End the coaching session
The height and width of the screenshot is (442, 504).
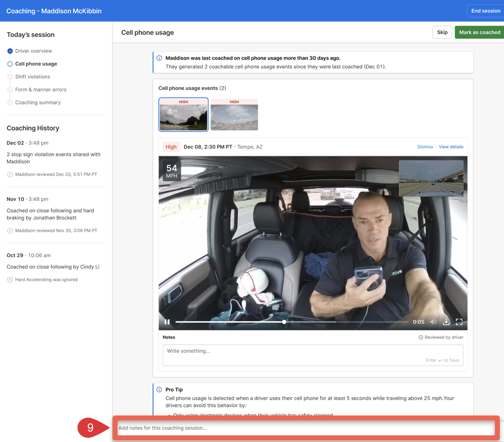click(x=485, y=11)
